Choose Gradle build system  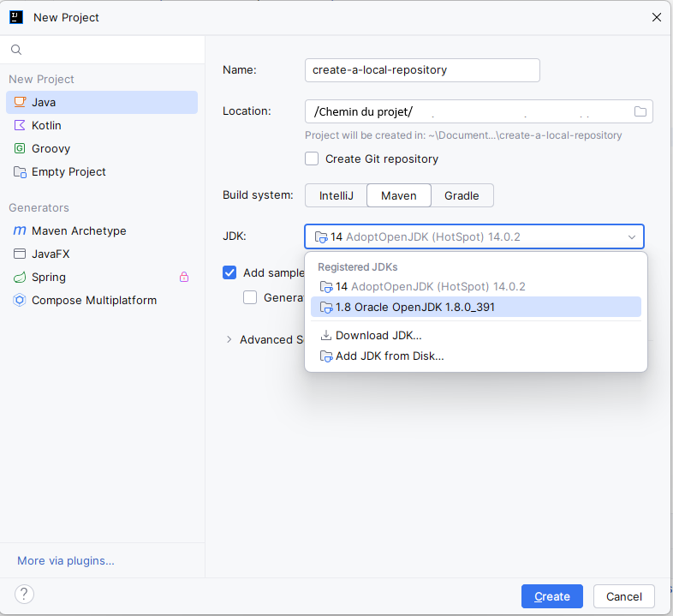click(x=462, y=196)
